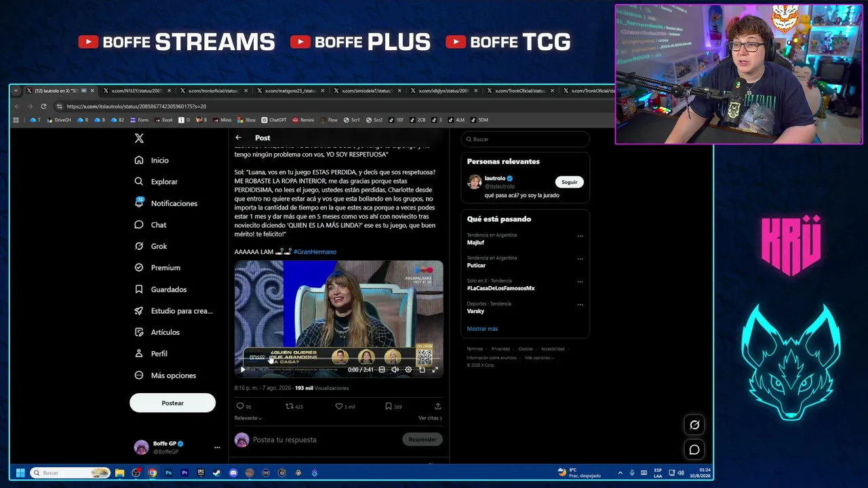The width and height of the screenshot is (868, 488).
Task: Share the post via share icon
Action: (x=438, y=406)
